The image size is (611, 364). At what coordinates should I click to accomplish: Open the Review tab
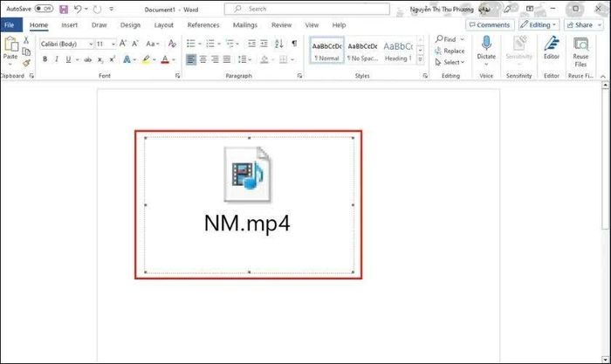[281, 25]
